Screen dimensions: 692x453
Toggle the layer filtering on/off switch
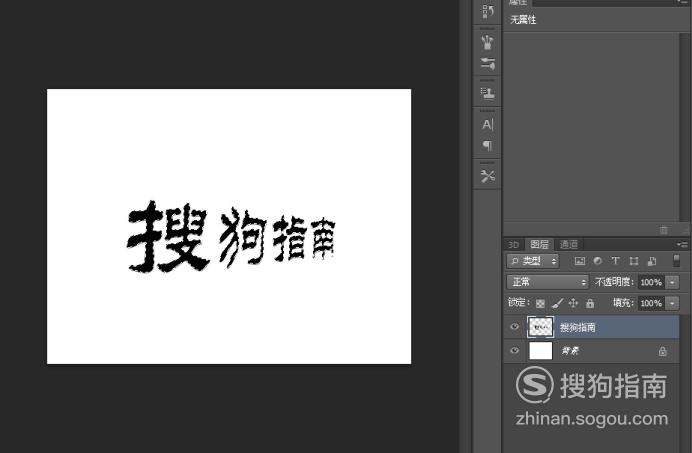pyautogui.click(x=676, y=260)
